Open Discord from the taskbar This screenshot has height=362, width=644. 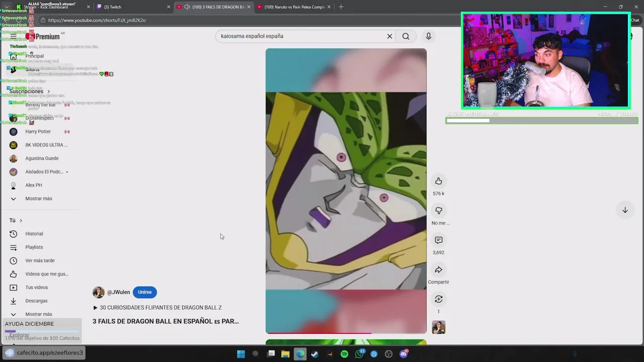tap(403, 354)
